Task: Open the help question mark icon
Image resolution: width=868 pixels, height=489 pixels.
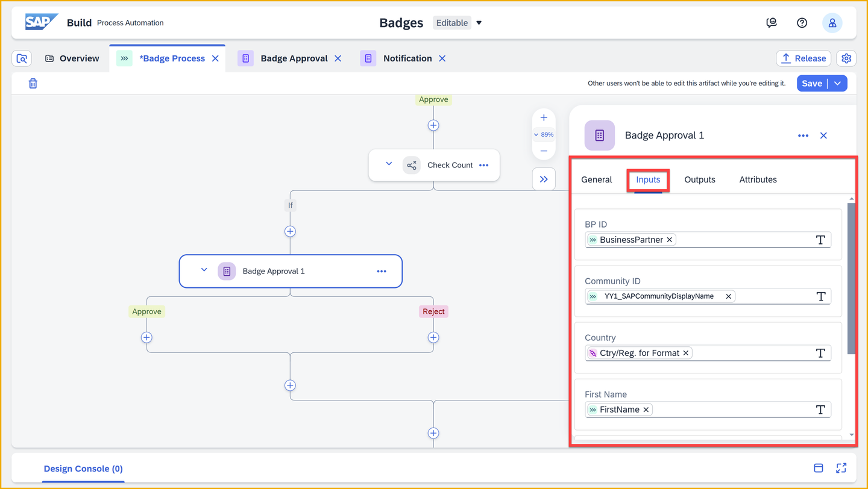Action: coord(802,23)
